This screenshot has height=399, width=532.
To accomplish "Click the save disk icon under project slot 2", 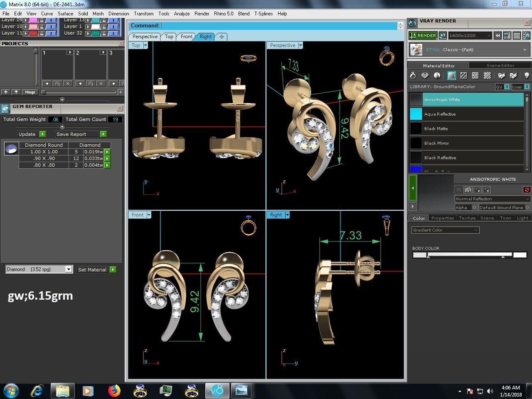I will coord(90,84).
